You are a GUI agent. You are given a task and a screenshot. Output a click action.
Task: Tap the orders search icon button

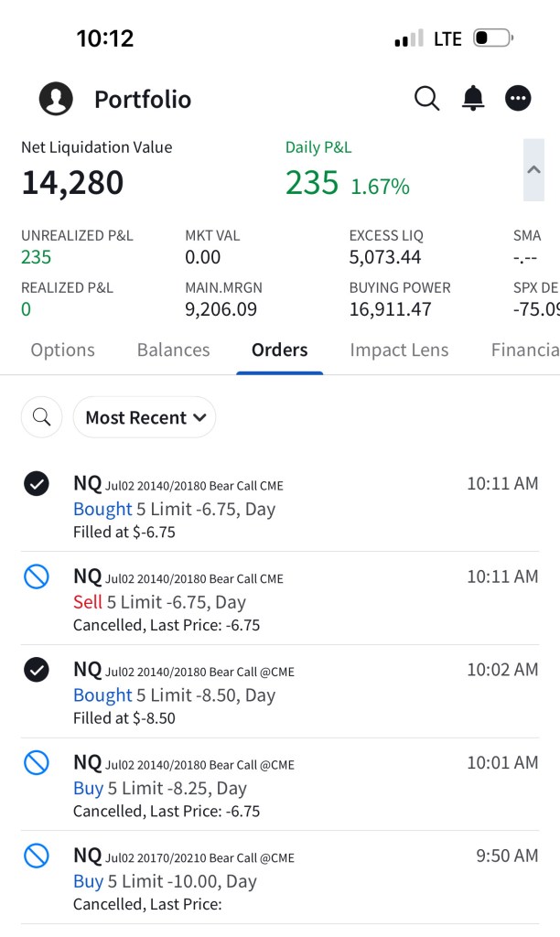click(41, 417)
